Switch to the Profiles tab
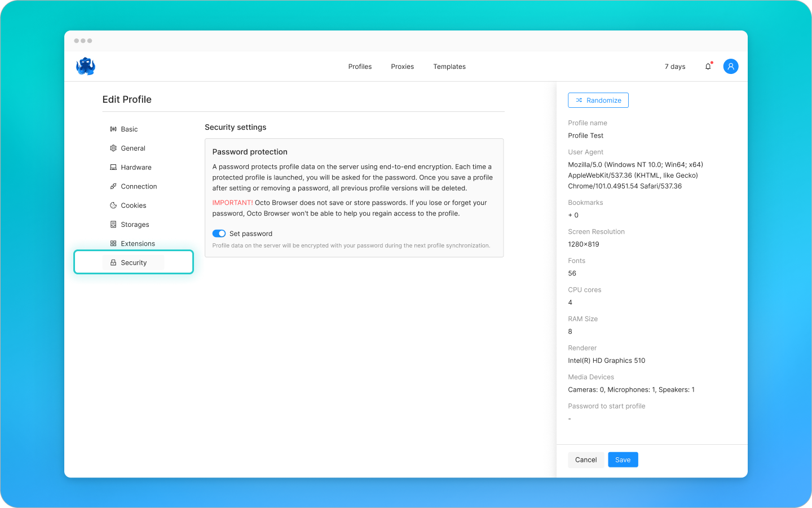812x508 pixels. (360, 66)
